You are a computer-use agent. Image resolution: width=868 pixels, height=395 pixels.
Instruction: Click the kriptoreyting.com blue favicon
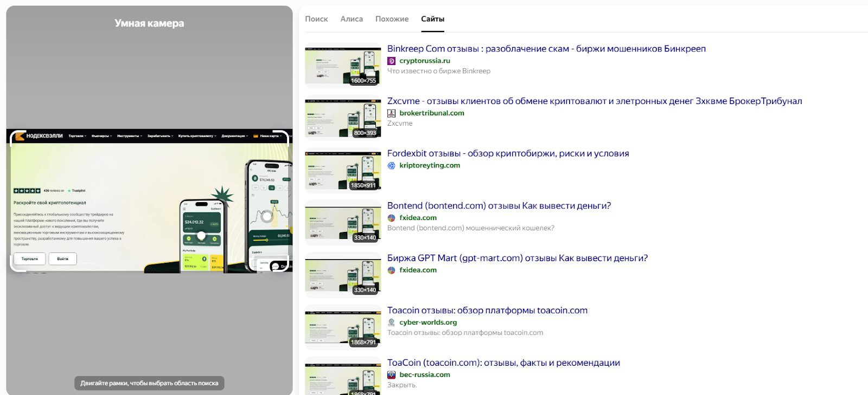(391, 166)
